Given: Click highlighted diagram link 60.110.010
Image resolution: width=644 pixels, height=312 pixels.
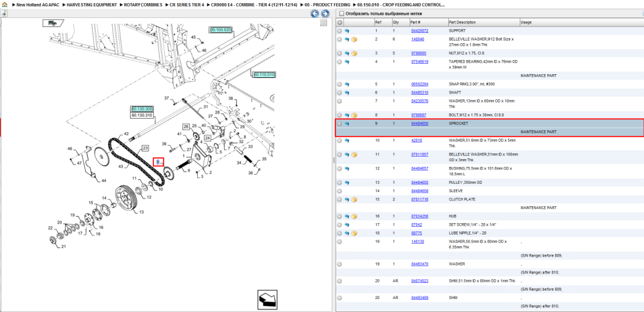Looking at the screenshot, I should click(265, 75).
